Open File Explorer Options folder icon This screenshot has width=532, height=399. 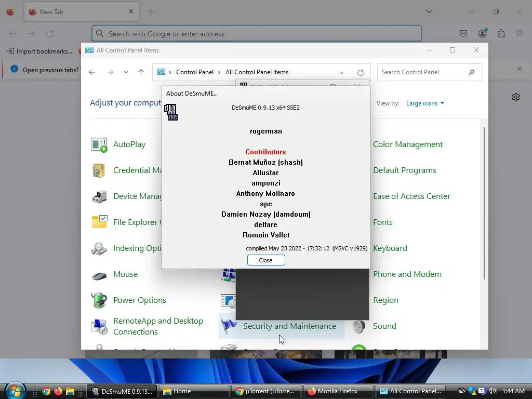(99, 222)
